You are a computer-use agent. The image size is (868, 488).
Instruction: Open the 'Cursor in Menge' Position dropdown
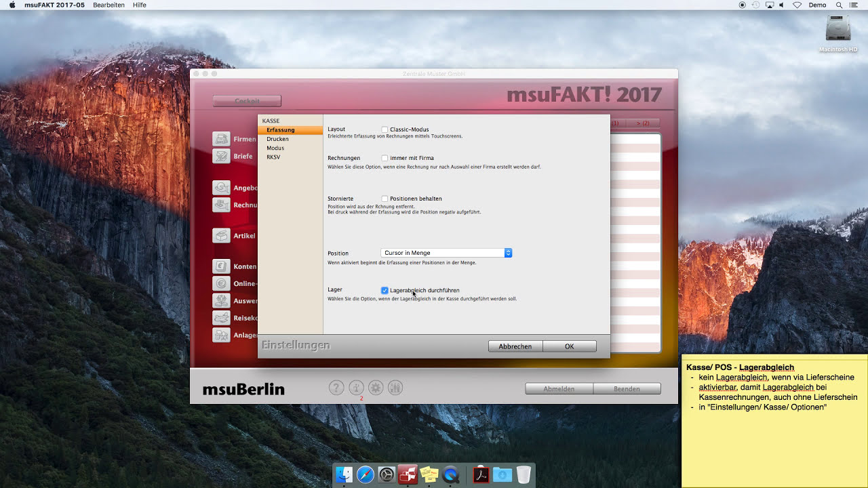446,253
